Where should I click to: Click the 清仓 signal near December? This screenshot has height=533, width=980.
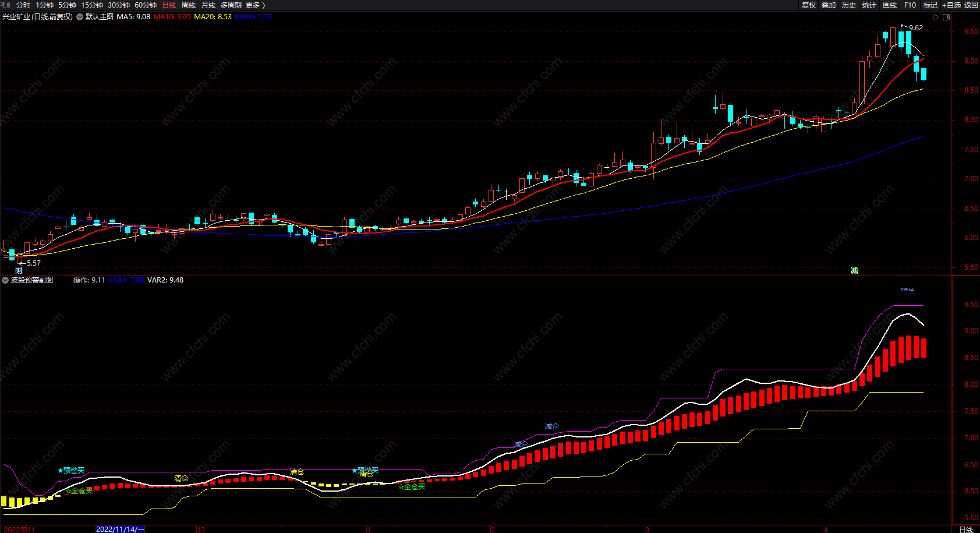pos(181,478)
